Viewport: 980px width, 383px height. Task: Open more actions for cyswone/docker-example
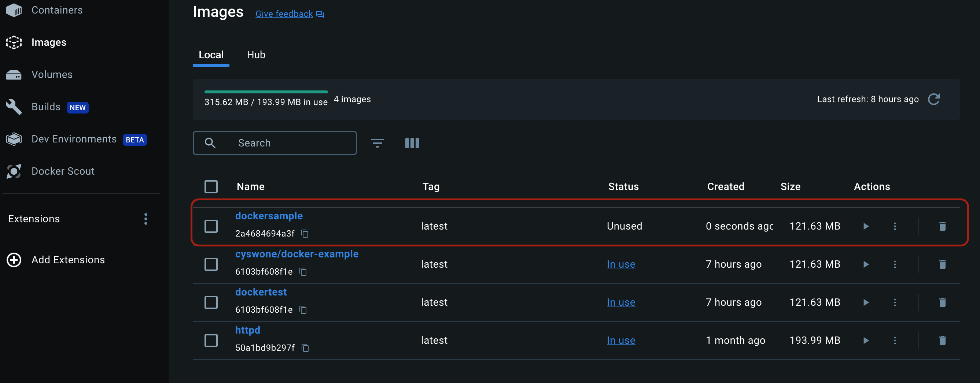click(x=895, y=264)
